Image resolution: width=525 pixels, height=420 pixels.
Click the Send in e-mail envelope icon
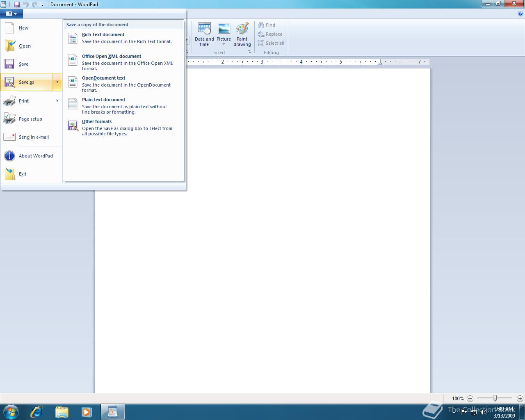pyautogui.click(x=9, y=137)
